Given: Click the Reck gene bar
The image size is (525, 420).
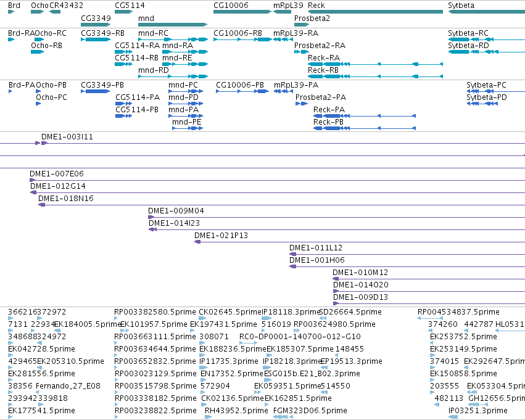Looking at the screenshot, I should pyautogui.click(x=375, y=12).
